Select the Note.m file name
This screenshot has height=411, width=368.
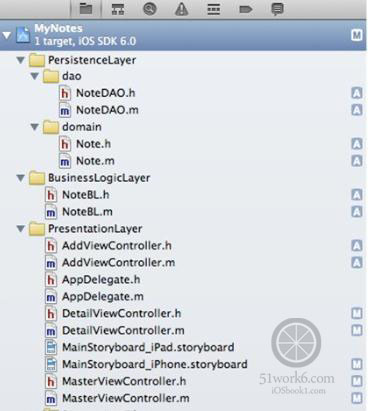coord(95,161)
